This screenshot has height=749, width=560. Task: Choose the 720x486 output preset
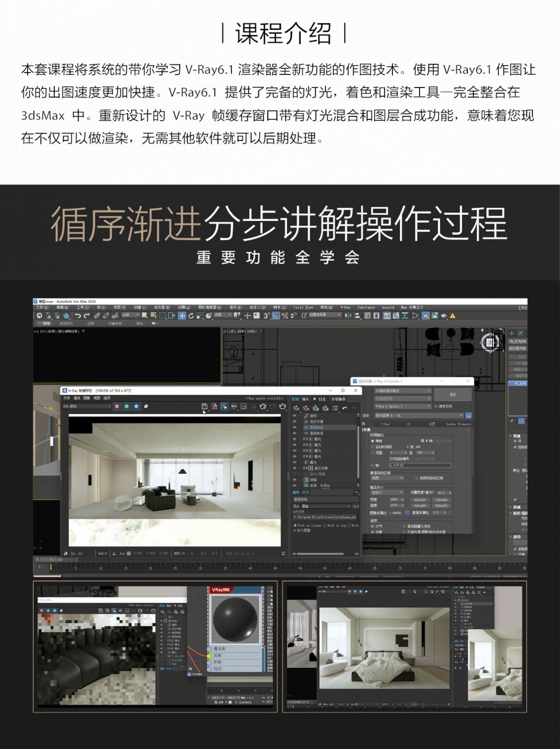tap(441, 500)
